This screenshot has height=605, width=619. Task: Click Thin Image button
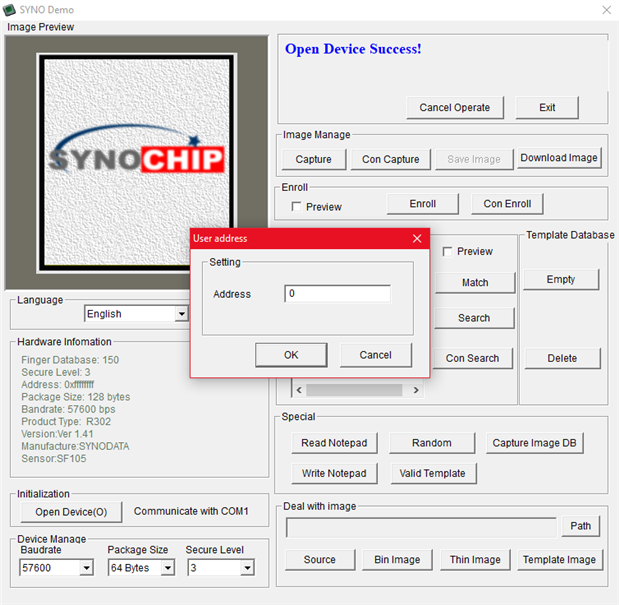click(475, 560)
